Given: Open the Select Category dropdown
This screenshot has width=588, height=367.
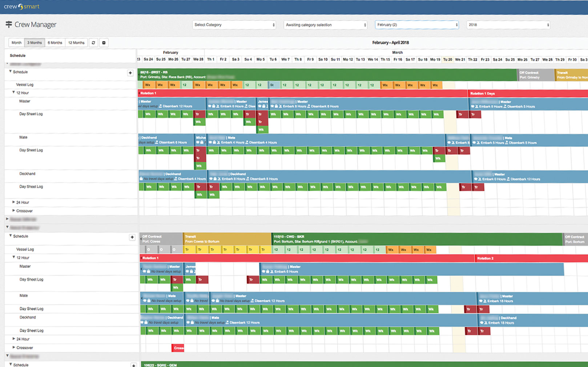Looking at the screenshot, I should (x=234, y=25).
